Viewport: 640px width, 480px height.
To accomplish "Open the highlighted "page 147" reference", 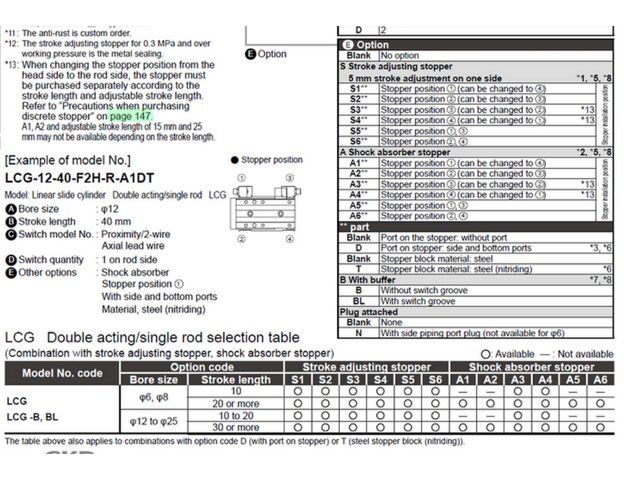I will [131, 116].
